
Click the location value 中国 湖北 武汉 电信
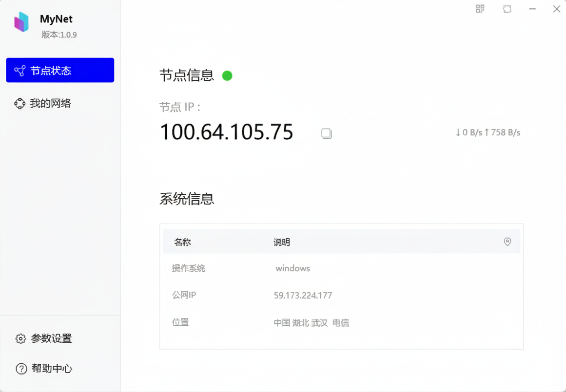coord(311,322)
